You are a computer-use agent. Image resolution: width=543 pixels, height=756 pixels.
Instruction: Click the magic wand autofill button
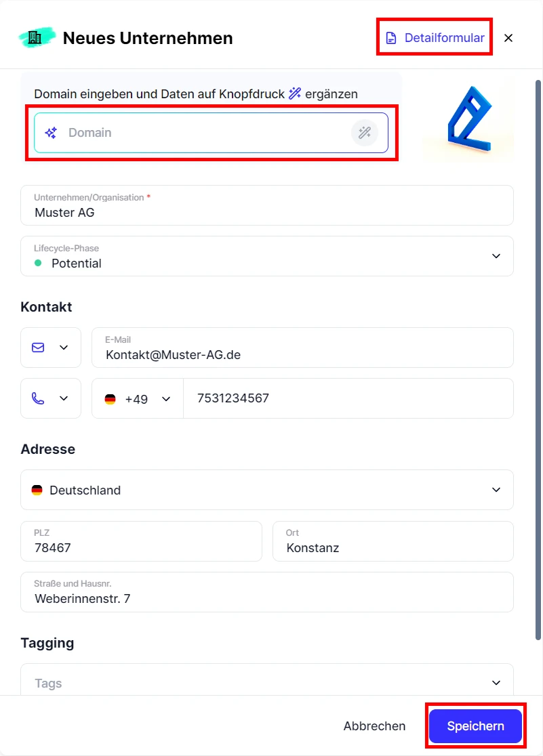click(x=365, y=133)
